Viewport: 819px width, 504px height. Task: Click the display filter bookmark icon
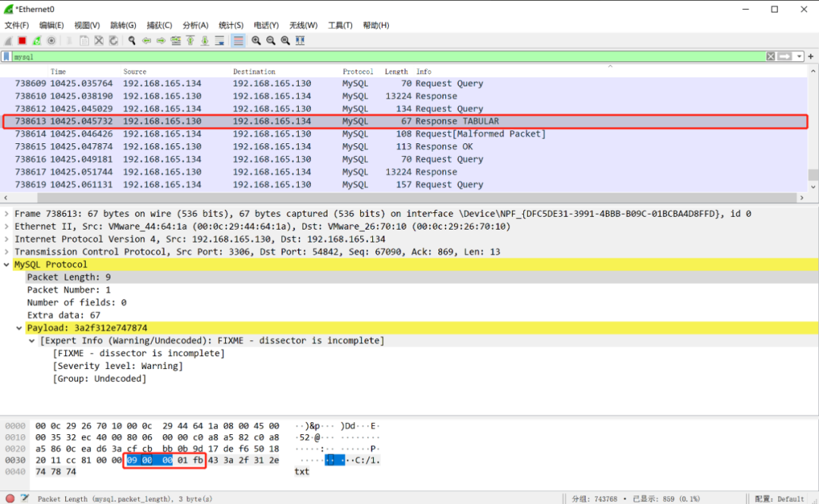(7, 57)
